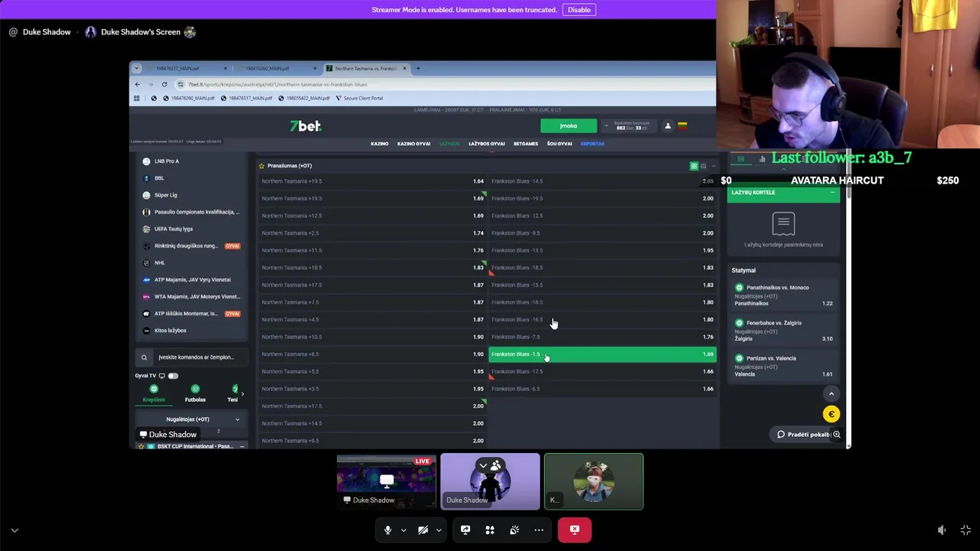The image size is (980, 551).
Task: Select Frankston Blues -6.5 odds 1.66
Action: [603, 389]
